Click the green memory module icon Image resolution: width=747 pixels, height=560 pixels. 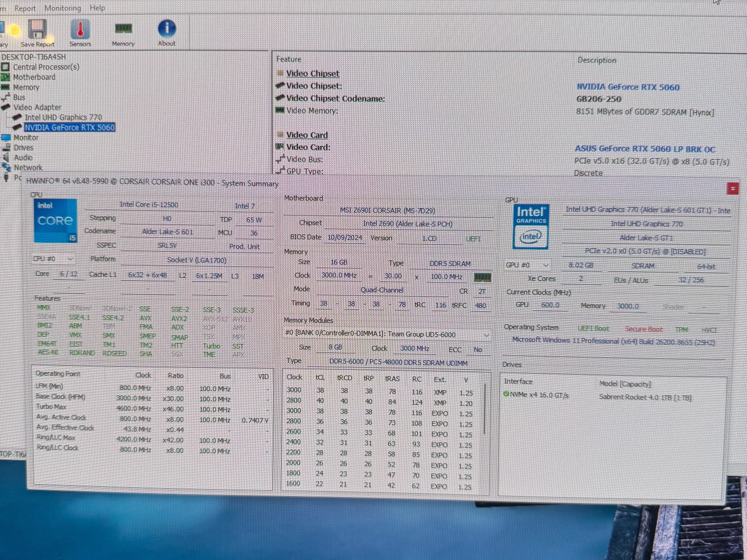coord(482,277)
